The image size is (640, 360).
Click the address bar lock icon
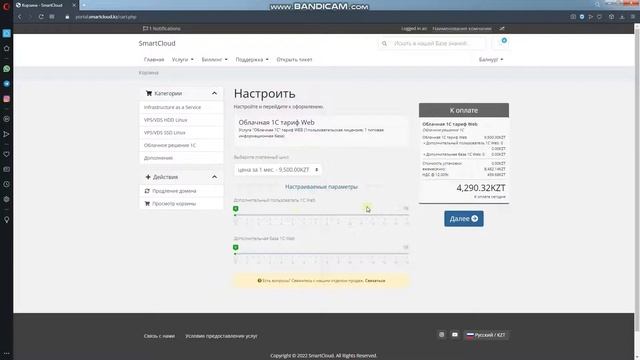click(x=67, y=17)
